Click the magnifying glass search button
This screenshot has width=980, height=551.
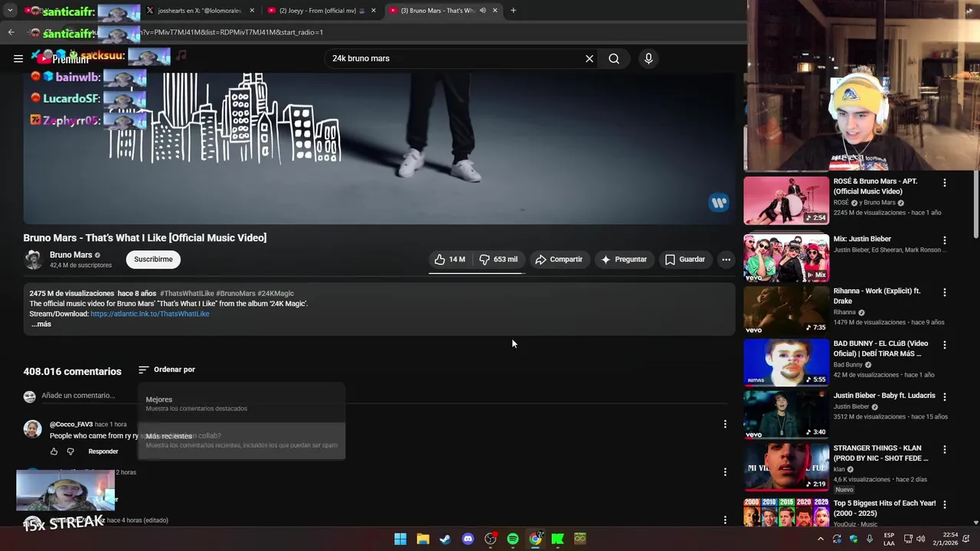coord(614,58)
